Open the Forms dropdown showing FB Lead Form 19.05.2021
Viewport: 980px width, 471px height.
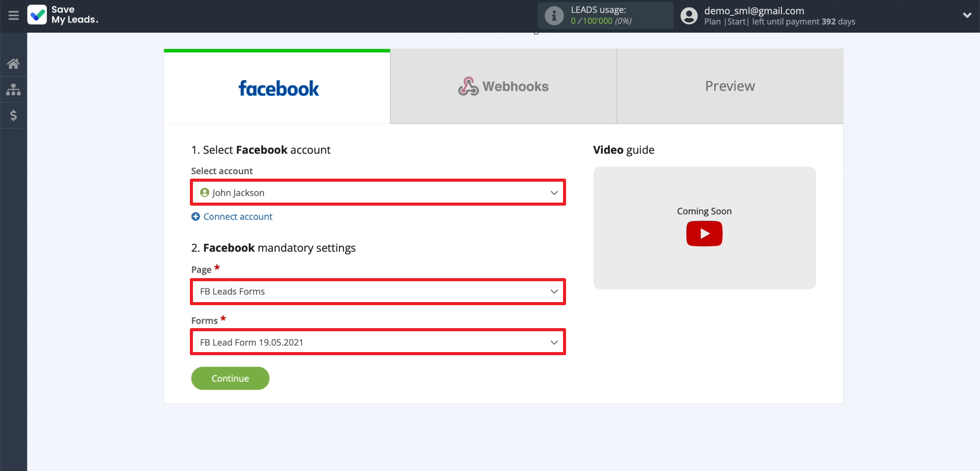tap(378, 342)
